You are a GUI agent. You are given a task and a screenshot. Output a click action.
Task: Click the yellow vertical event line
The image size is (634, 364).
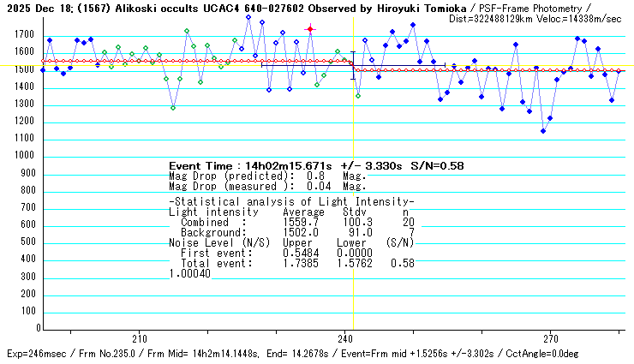point(354,214)
